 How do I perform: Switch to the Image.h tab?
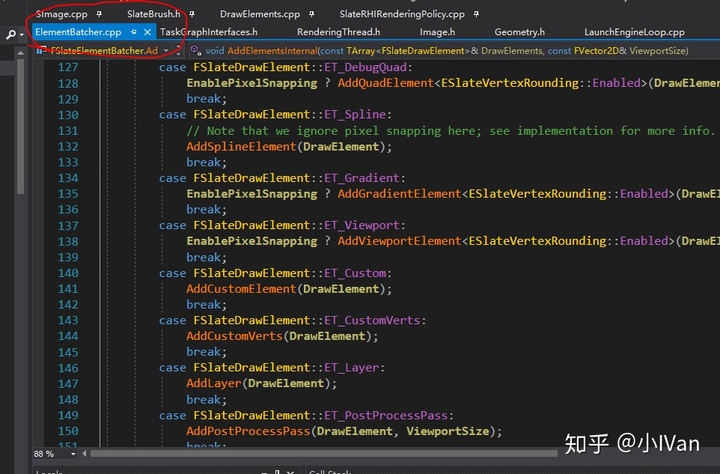coord(437,32)
